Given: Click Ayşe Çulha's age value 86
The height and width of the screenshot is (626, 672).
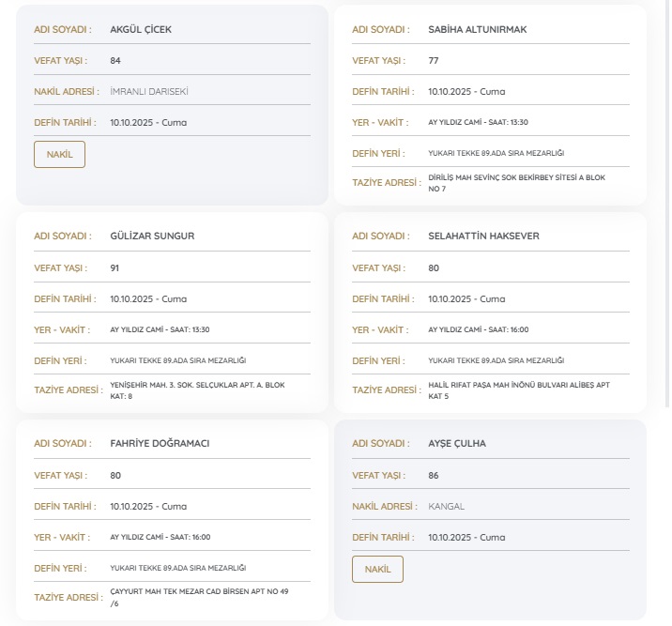Looking at the screenshot, I should click(x=433, y=475).
